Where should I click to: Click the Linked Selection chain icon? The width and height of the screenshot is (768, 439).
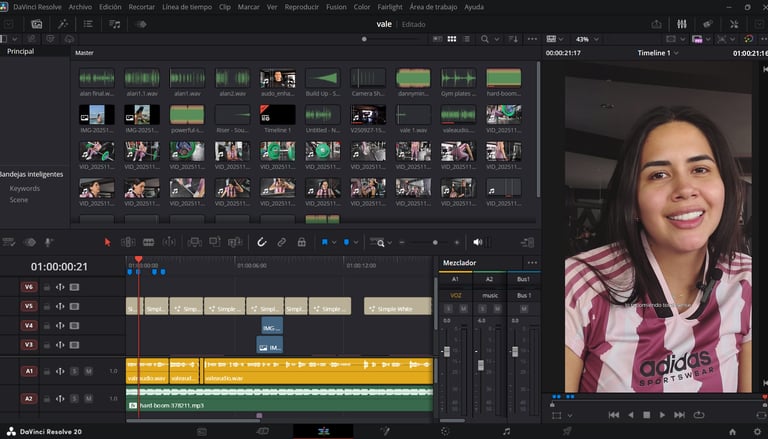[282, 242]
